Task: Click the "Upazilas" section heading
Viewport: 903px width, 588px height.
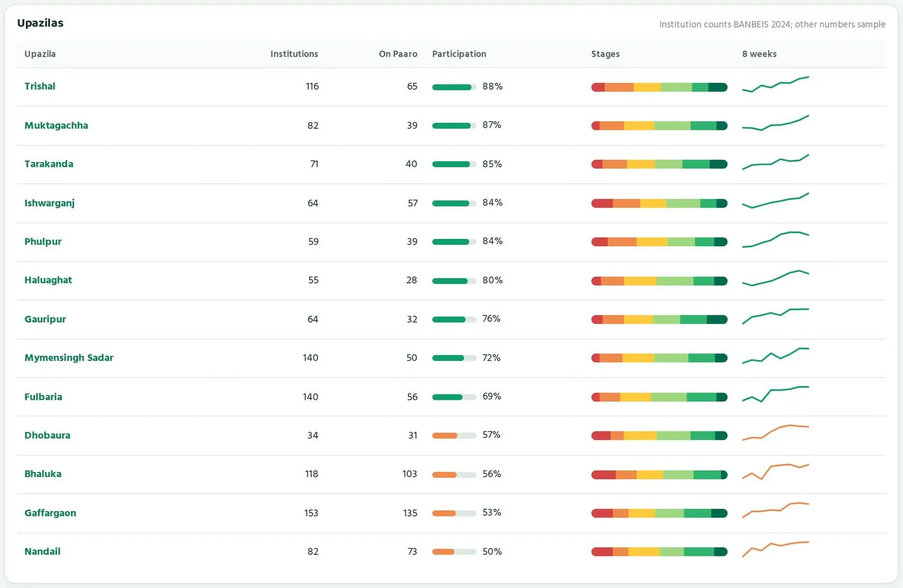Action: 40,23
